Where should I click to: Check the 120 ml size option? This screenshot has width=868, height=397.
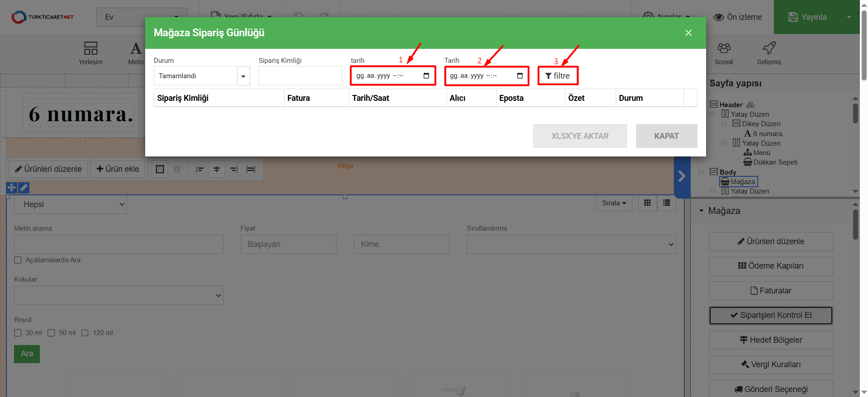(x=85, y=333)
